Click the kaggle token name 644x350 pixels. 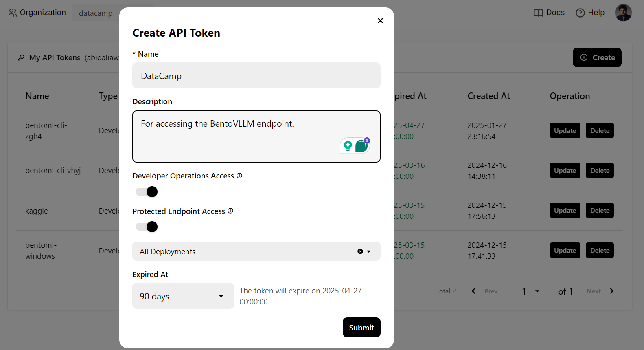[x=37, y=211]
